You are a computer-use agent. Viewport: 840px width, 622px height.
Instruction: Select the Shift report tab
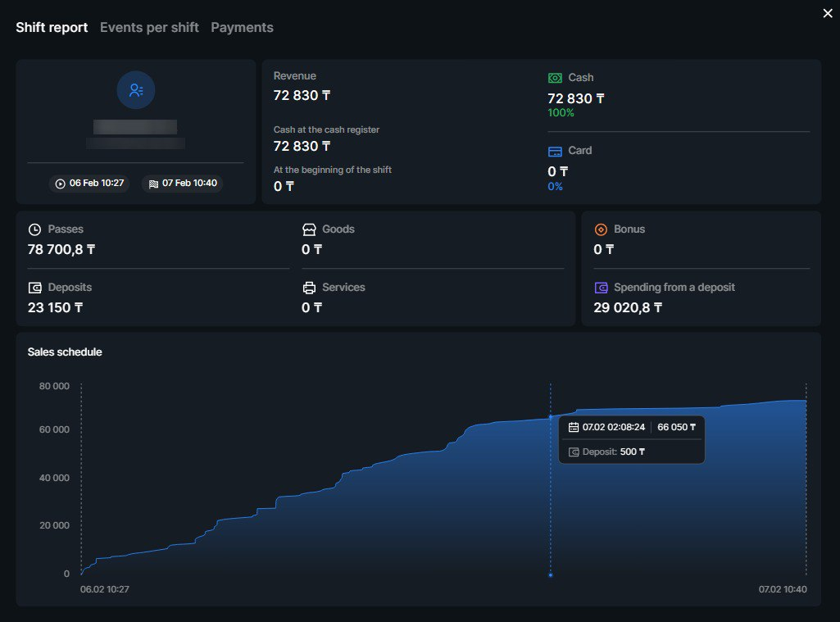coord(52,27)
